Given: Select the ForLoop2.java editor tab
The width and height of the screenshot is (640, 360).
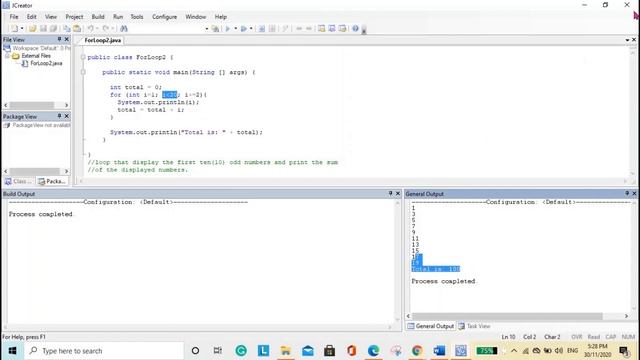Looking at the screenshot, I should click(x=102, y=40).
